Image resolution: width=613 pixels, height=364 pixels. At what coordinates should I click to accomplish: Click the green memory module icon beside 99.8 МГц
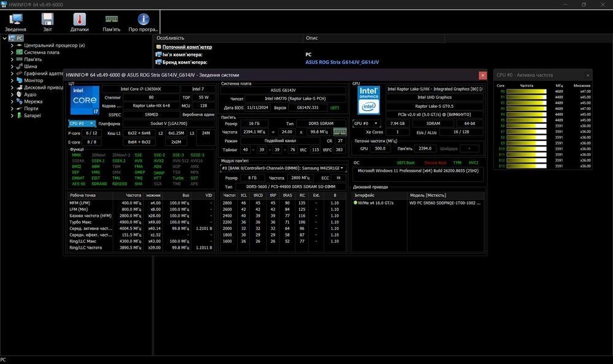click(340, 132)
